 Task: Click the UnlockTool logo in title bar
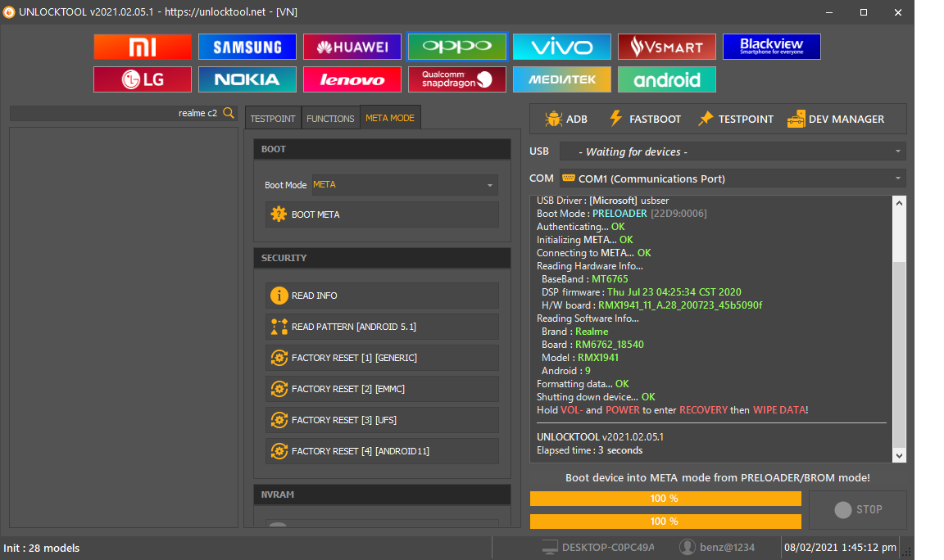(9, 12)
